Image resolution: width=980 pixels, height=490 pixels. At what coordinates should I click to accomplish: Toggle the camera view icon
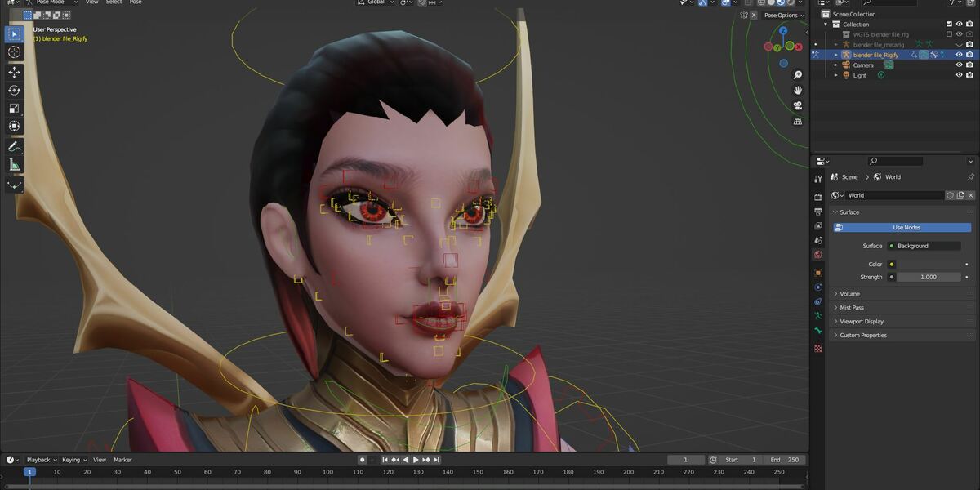[798, 105]
